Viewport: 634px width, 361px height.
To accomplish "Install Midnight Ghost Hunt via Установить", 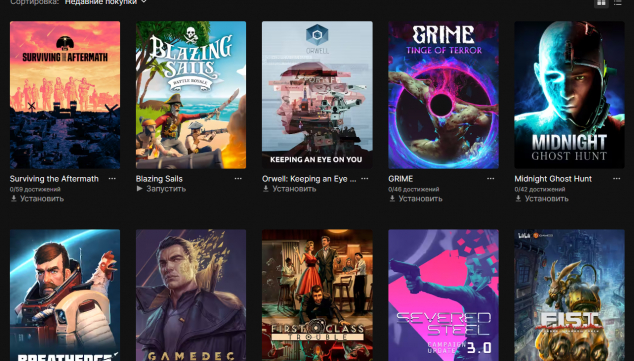I will coord(542,198).
